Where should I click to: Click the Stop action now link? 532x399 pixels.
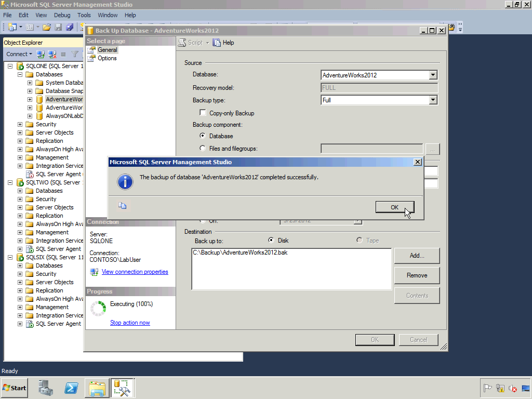(x=130, y=323)
